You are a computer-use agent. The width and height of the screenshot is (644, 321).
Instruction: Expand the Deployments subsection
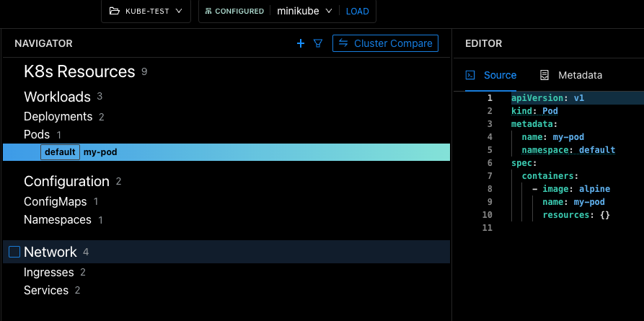point(58,117)
